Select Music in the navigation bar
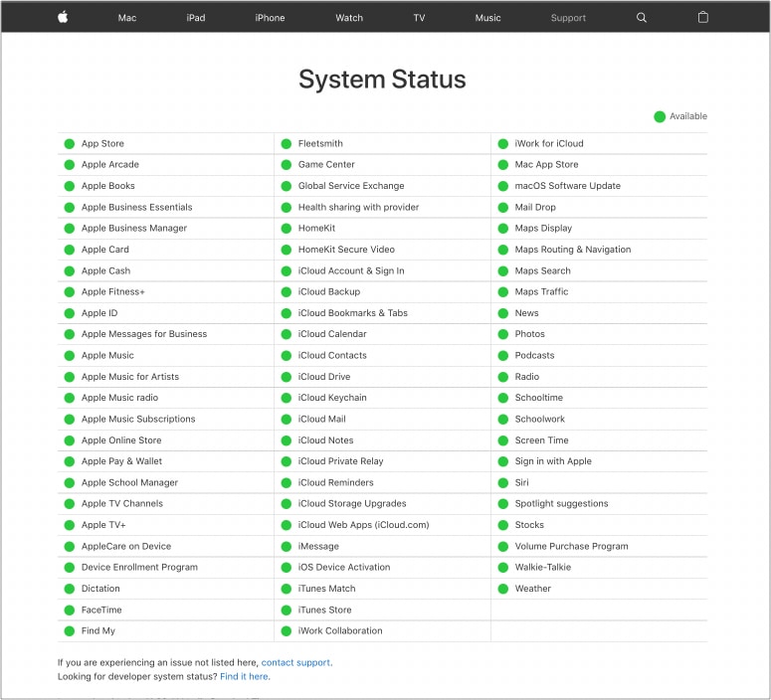 point(487,18)
